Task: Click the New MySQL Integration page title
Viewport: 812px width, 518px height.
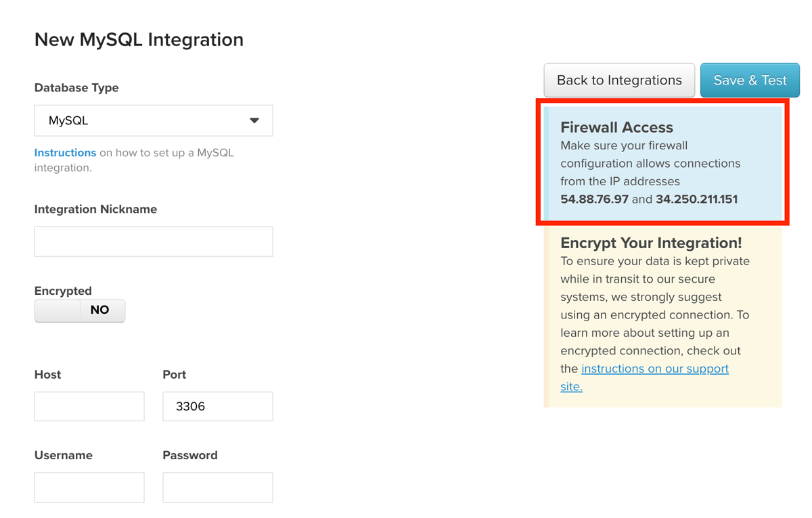Action: coord(138,39)
